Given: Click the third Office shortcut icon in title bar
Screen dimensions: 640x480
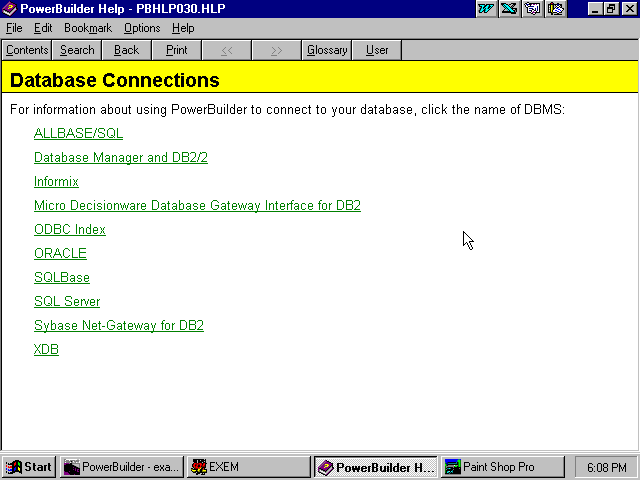Looking at the screenshot, I should [x=532, y=9].
